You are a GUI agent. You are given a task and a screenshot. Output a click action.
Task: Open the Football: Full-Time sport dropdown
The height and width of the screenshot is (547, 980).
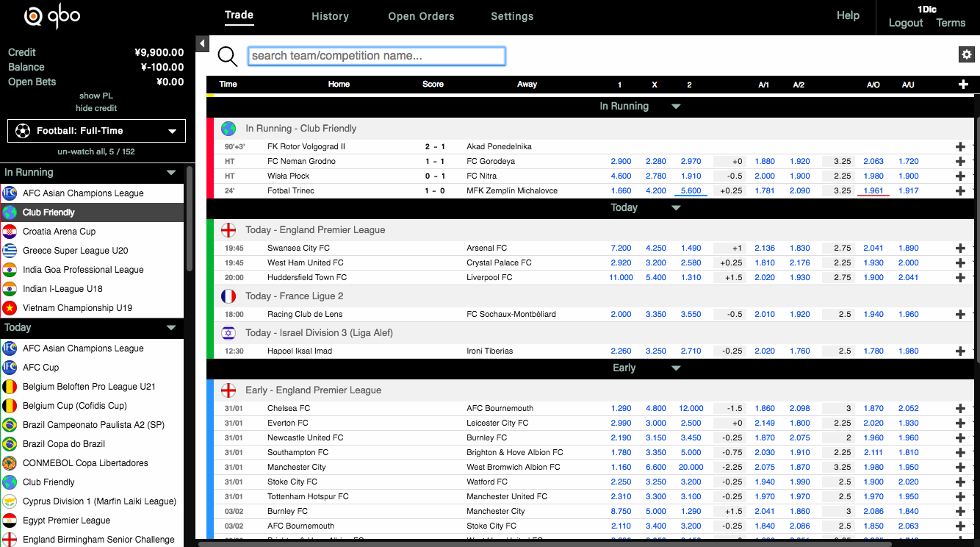click(96, 131)
